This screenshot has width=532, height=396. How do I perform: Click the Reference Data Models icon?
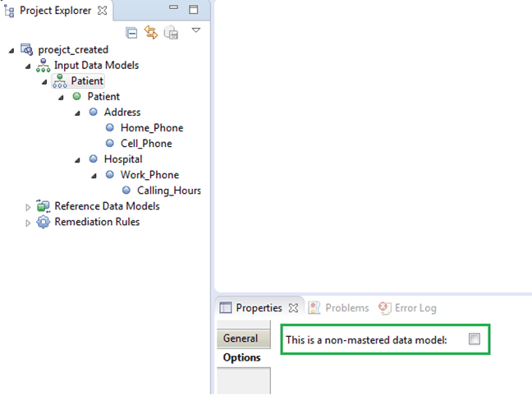point(43,206)
